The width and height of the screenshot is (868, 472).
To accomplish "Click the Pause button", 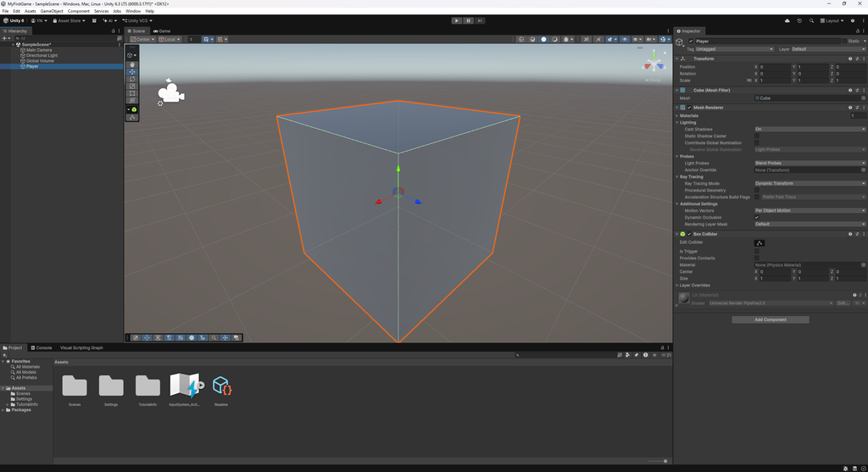I will (x=468, y=20).
